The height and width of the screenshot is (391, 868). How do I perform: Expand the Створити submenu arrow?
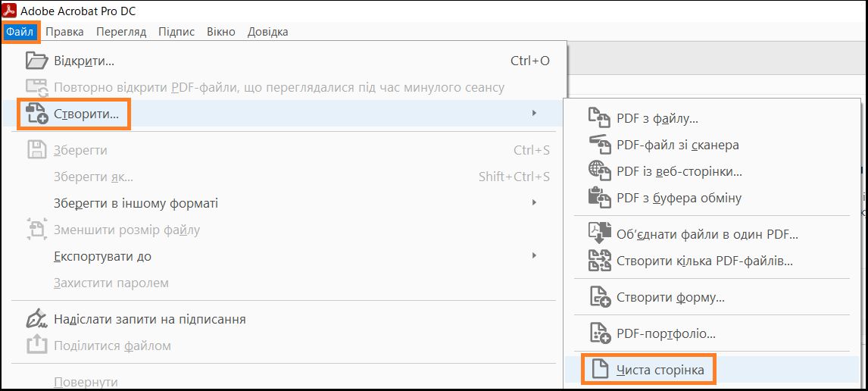click(534, 114)
